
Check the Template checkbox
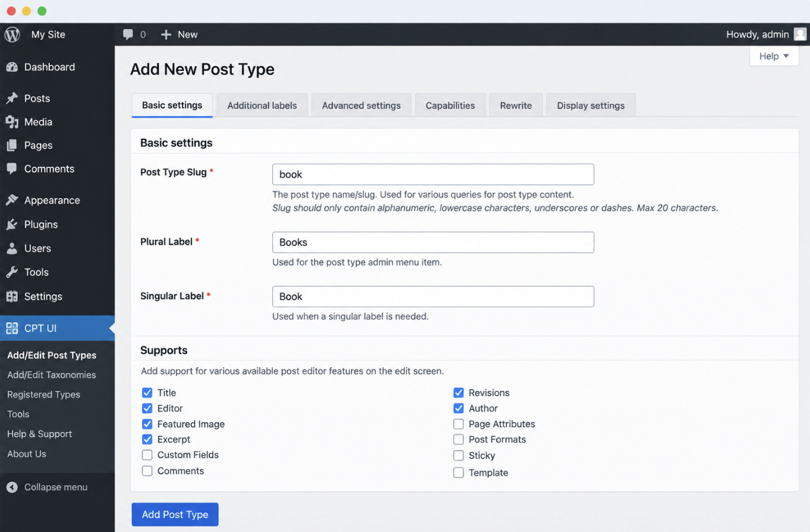click(x=458, y=473)
